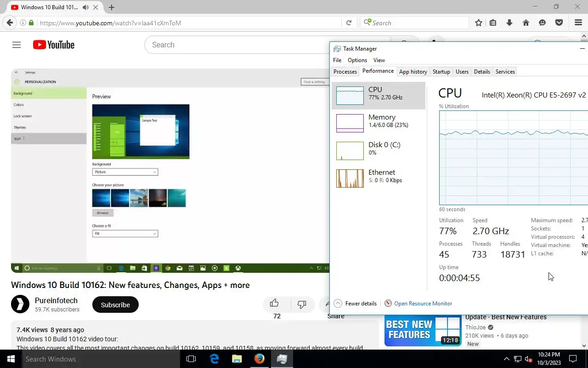The image size is (588, 368).
Task: Open the ThioJoe channel link
Action: (476, 327)
